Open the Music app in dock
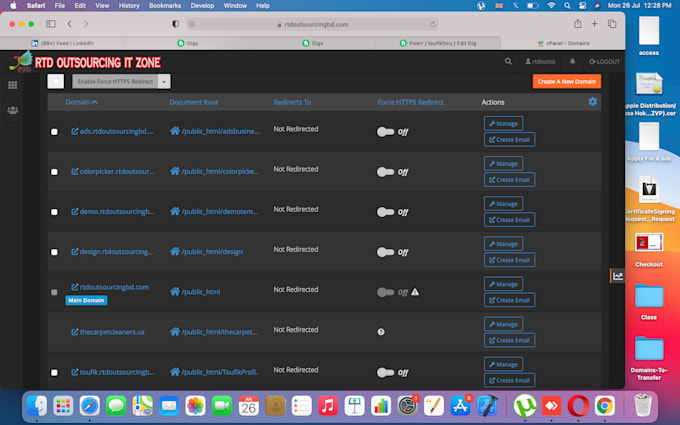Viewport: 680px width, 425px height. point(328,406)
